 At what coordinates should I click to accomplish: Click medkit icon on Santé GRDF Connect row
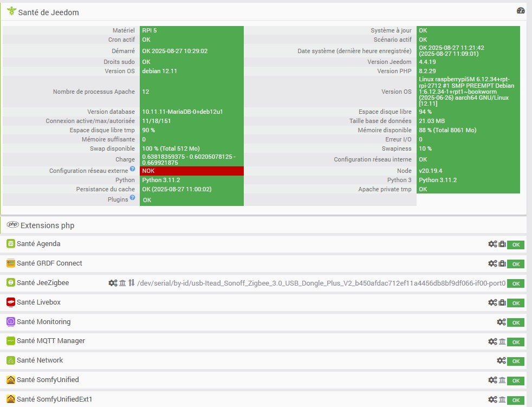pos(502,263)
